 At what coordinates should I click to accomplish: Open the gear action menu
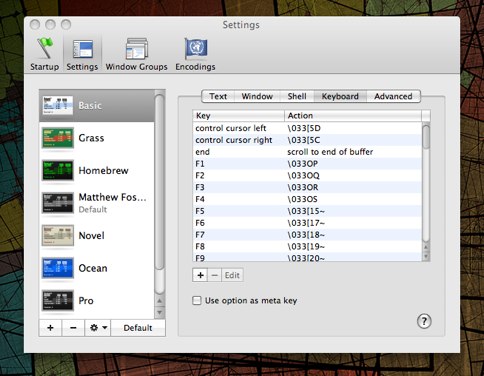98,328
